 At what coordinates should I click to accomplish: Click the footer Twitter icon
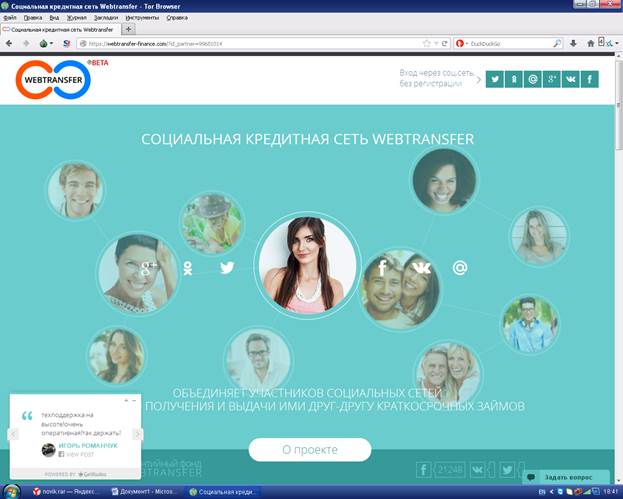(507, 470)
